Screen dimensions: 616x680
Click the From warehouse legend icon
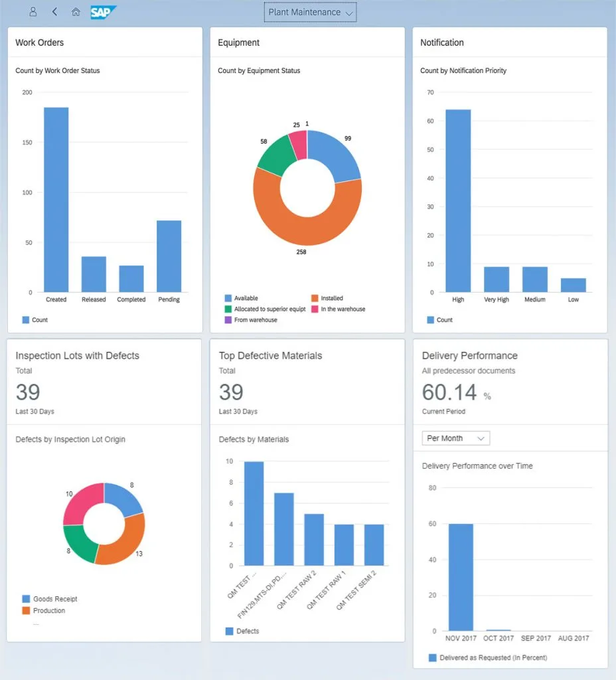click(x=228, y=319)
